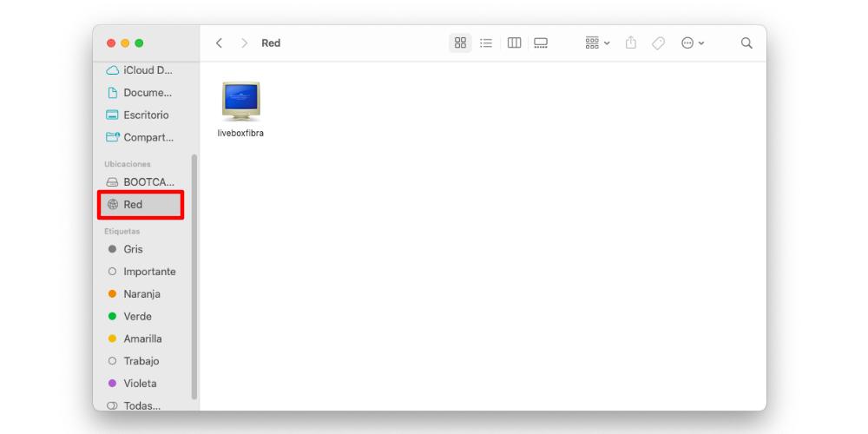The image size is (868, 434).
Task: Maximize the Finder window with green button
Action: 139,43
